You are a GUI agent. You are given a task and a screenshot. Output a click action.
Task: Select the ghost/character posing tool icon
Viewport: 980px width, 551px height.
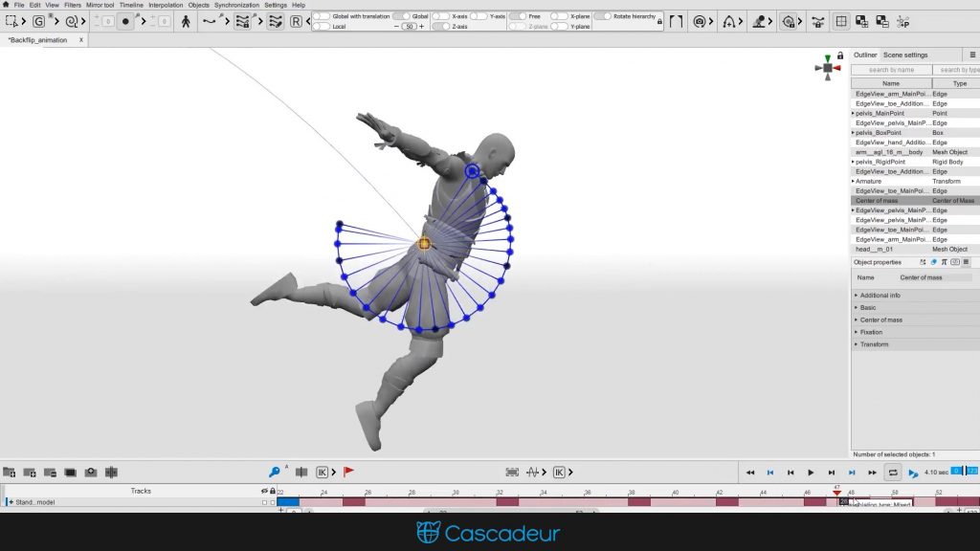pos(187,19)
